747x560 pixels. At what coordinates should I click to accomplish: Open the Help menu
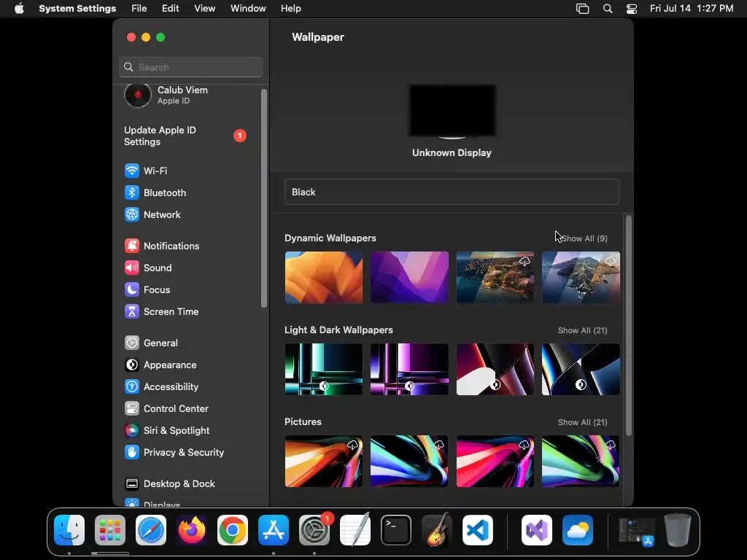coord(290,9)
